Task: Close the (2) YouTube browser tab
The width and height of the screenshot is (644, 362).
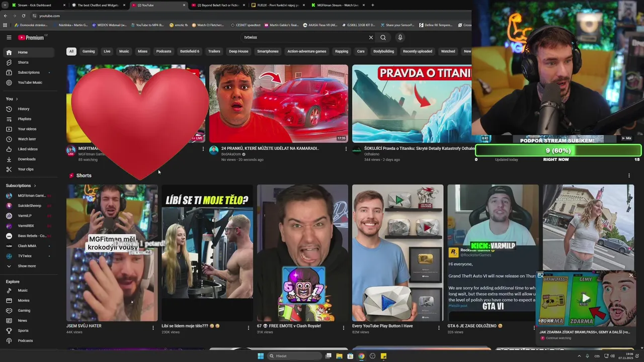Action: click(184, 5)
